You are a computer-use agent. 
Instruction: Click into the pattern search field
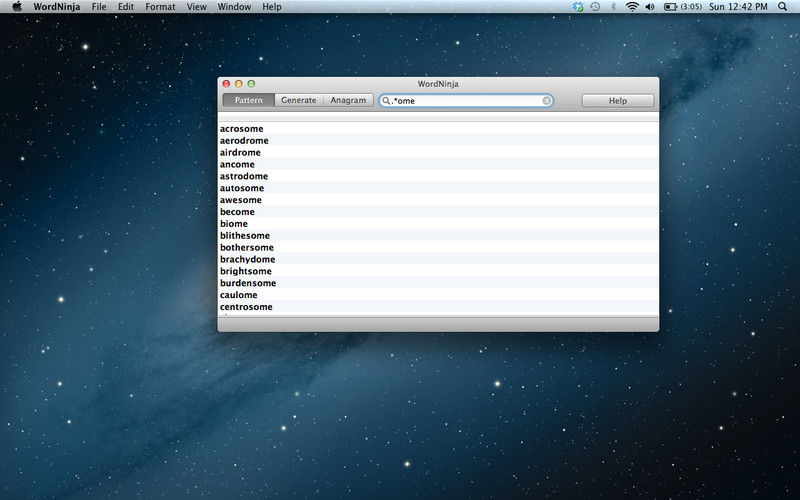[x=466, y=101]
